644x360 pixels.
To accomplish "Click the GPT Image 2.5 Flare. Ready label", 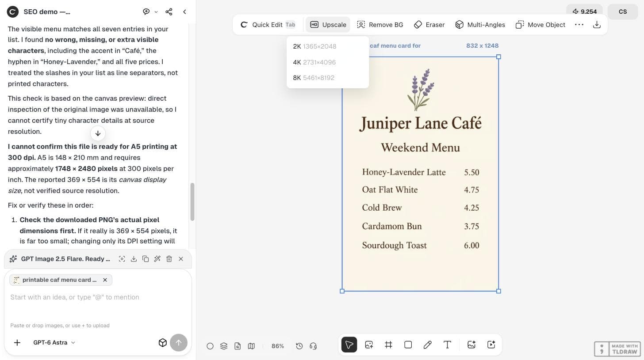I will click(65, 259).
